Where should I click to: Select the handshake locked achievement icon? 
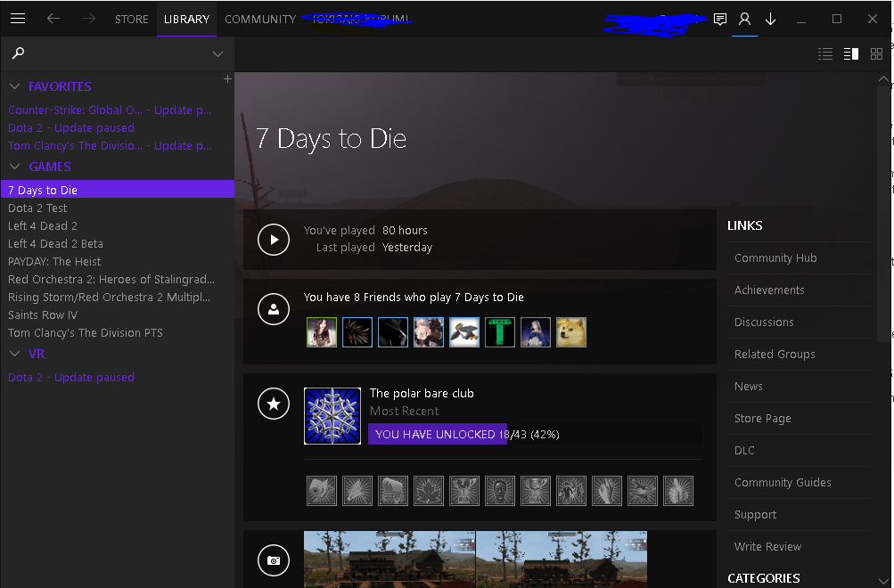pos(643,491)
